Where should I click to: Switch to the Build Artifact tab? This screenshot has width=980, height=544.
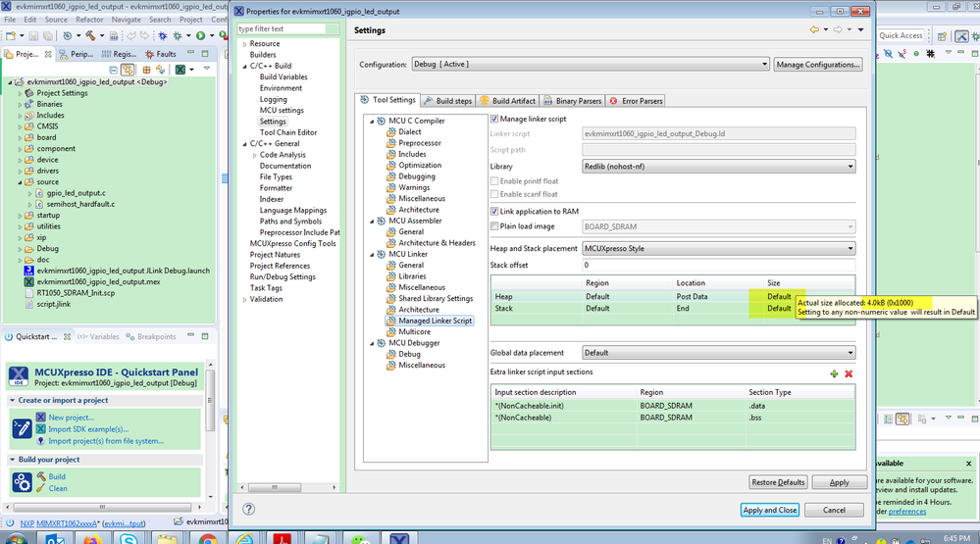(507, 101)
